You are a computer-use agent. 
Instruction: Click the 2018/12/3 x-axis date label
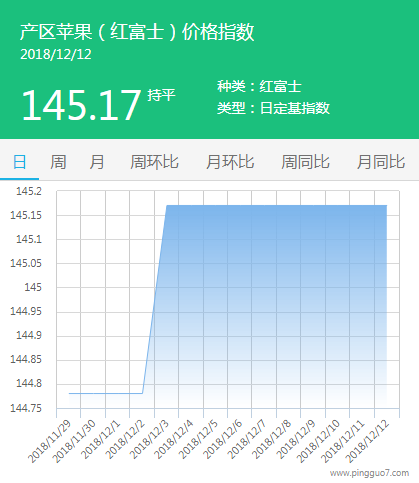[149, 439]
